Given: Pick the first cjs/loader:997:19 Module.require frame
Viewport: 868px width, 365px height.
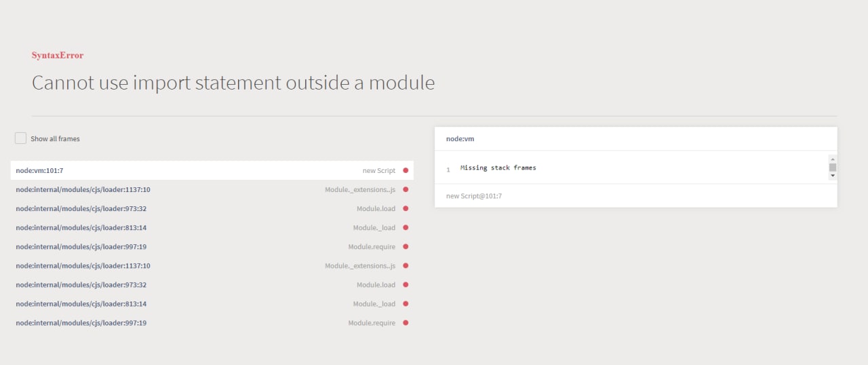Looking at the screenshot, I should click(212, 246).
